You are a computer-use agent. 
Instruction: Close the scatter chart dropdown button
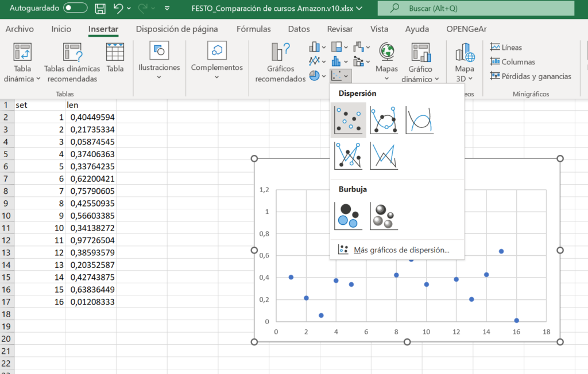[341, 76]
